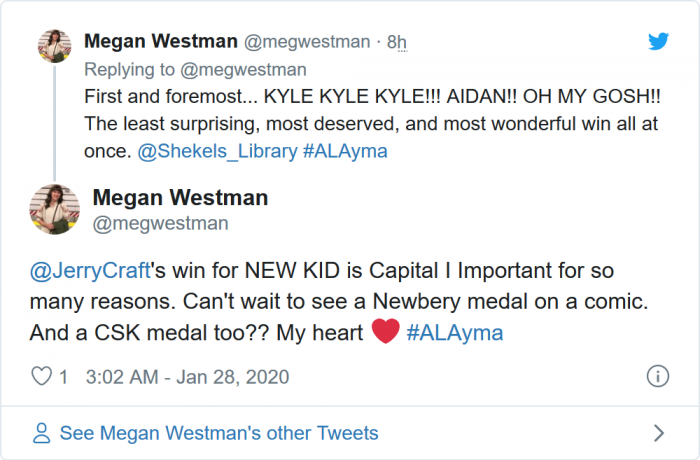Open Megan Westman's large profile avatar
Screen dimensions: 700x460
(x=56, y=210)
